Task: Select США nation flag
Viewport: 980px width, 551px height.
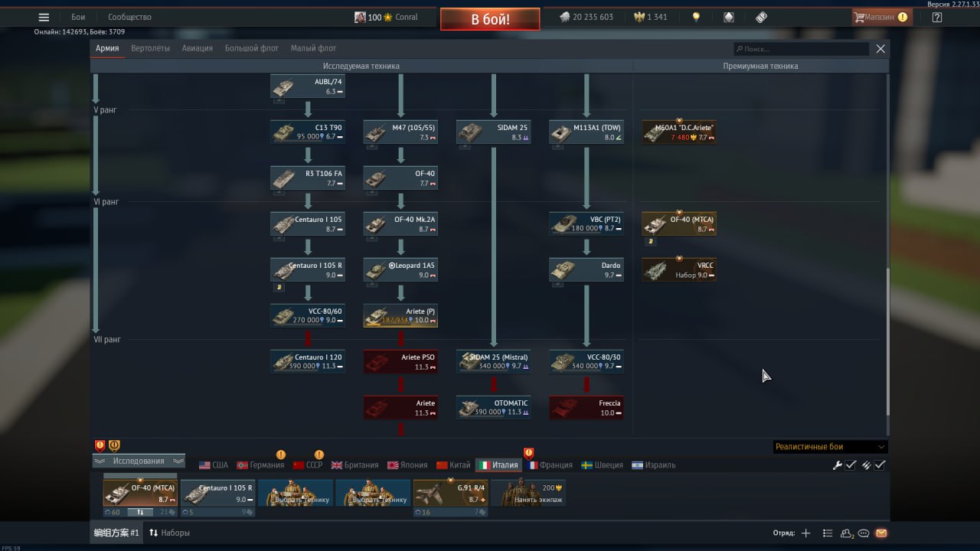Action: pyautogui.click(x=214, y=465)
